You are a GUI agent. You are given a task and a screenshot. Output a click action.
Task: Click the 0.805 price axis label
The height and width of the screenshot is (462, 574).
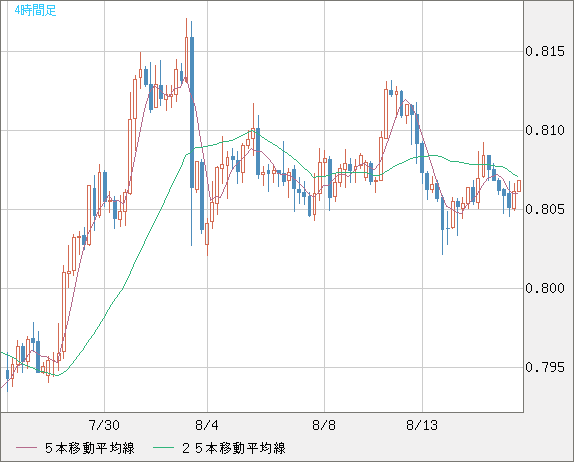coord(545,209)
